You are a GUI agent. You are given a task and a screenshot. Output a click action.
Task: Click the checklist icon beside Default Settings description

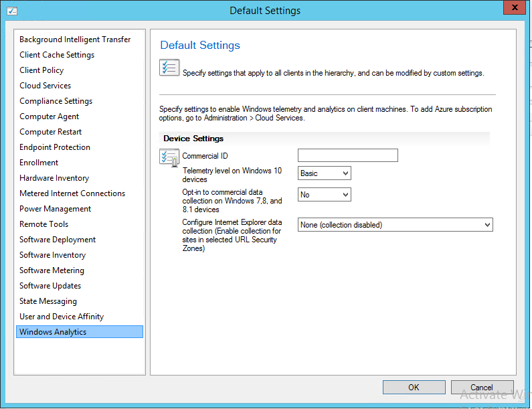[169, 68]
